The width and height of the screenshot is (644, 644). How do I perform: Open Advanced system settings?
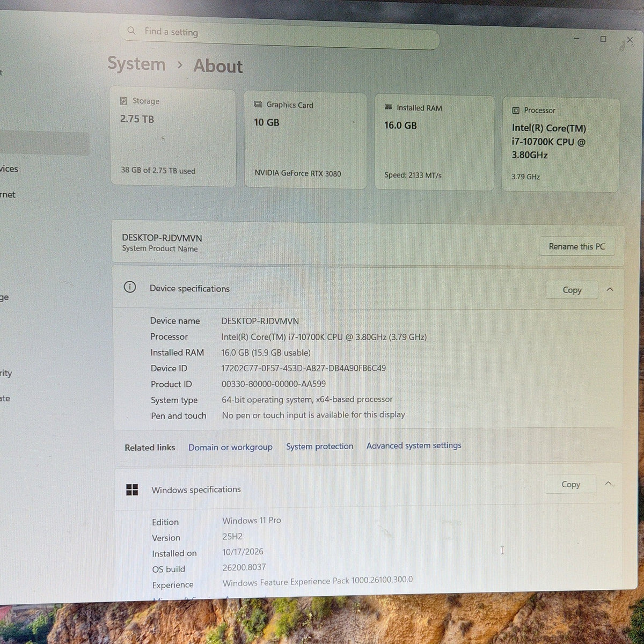coord(414,445)
